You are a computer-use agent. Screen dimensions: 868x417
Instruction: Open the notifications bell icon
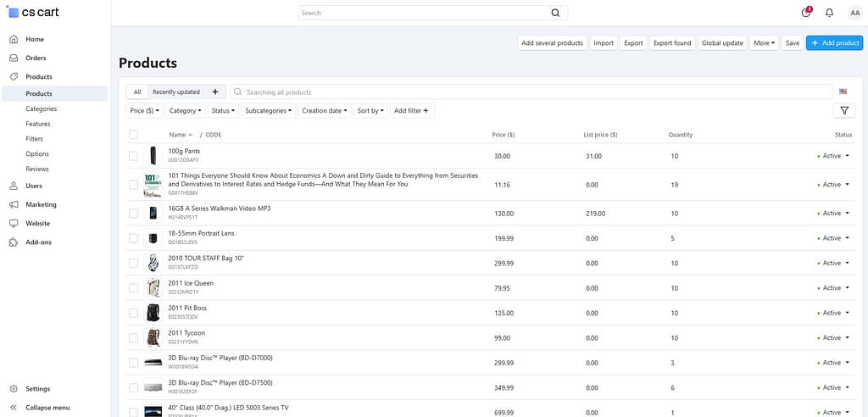pos(829,13)
